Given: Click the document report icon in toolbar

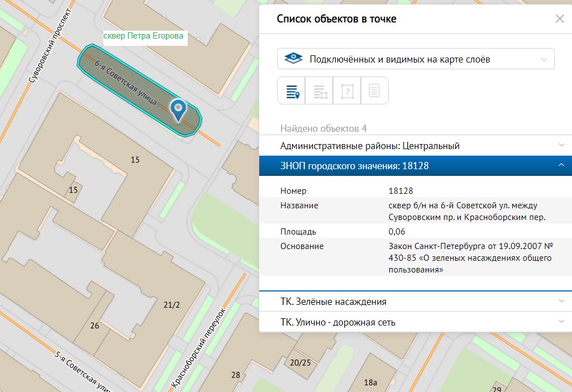Looking at the screenshot, I should click(374, 90).
